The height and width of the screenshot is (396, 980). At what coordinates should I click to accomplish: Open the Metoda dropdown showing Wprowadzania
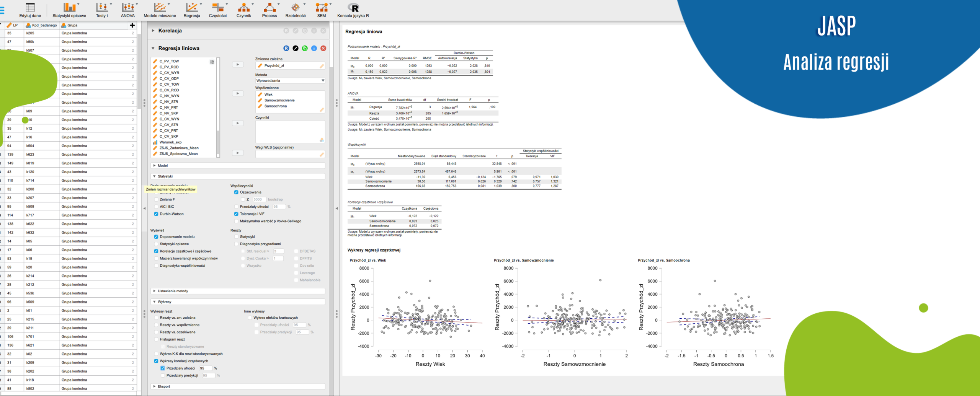coord(290,81)
